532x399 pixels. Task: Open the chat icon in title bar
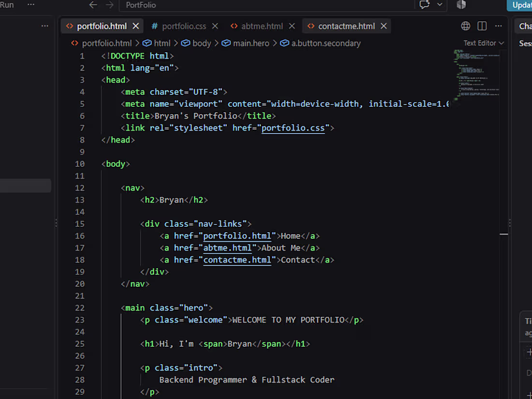[425, 4]
